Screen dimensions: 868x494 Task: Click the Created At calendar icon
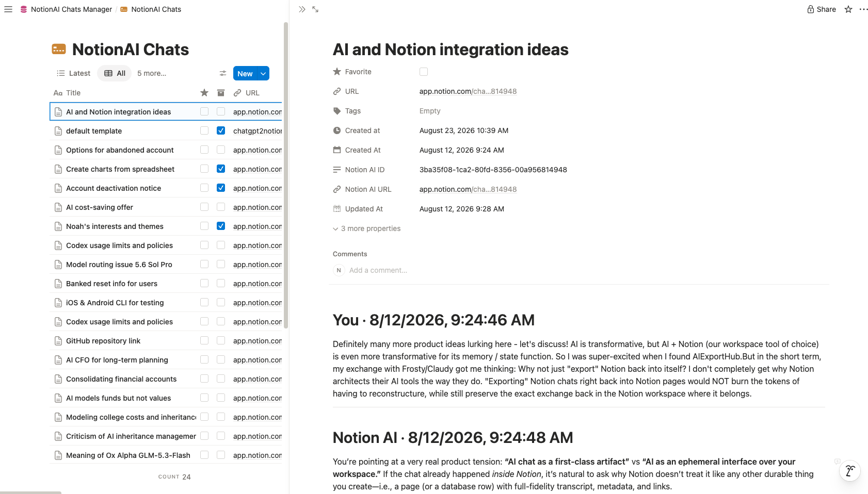(337, 150)
